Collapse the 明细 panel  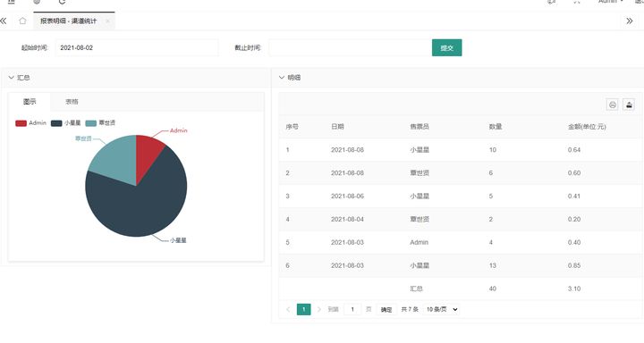coord(282,77)
